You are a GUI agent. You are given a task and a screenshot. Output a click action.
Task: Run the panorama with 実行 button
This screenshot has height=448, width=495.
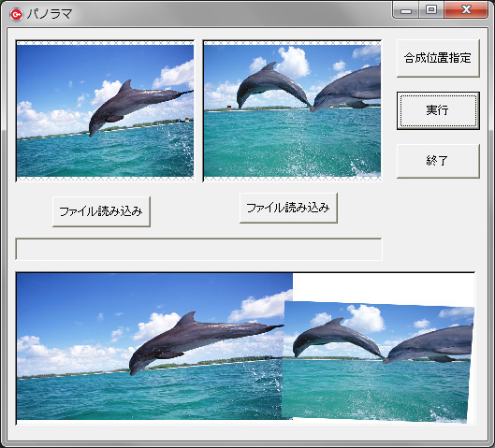point(438,110)
